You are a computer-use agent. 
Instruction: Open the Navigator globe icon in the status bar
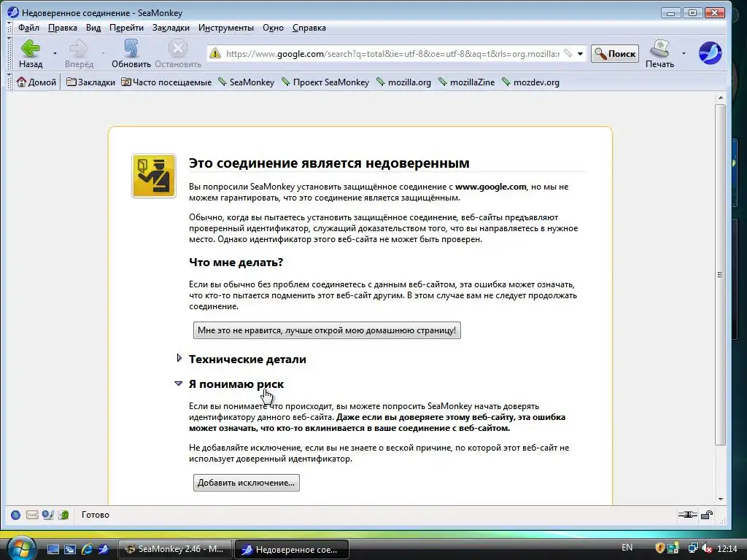tap(16, 515)
